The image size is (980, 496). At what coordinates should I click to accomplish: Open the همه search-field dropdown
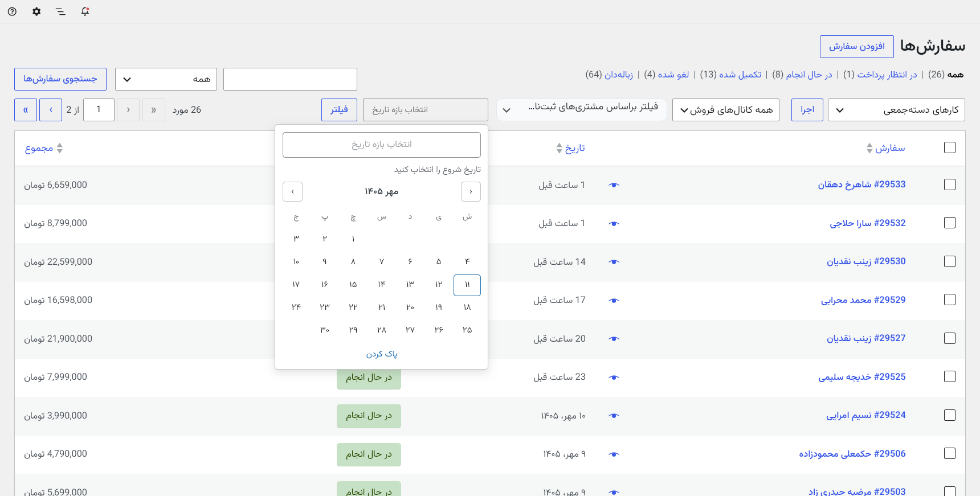[x=166, y=79]
